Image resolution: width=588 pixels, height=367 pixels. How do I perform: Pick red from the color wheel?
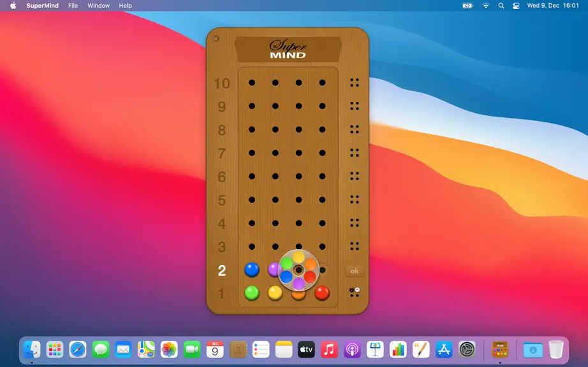point(310,277)
